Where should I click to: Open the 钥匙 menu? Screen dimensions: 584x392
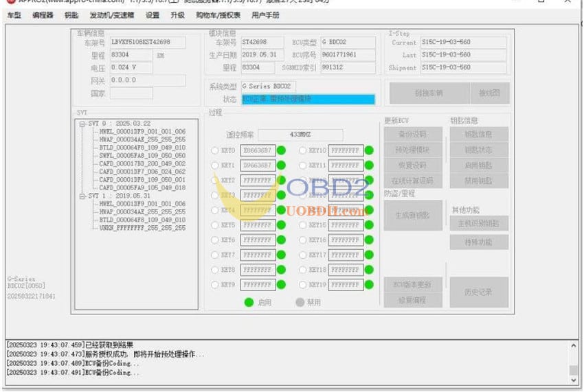(x=71, y=15)
